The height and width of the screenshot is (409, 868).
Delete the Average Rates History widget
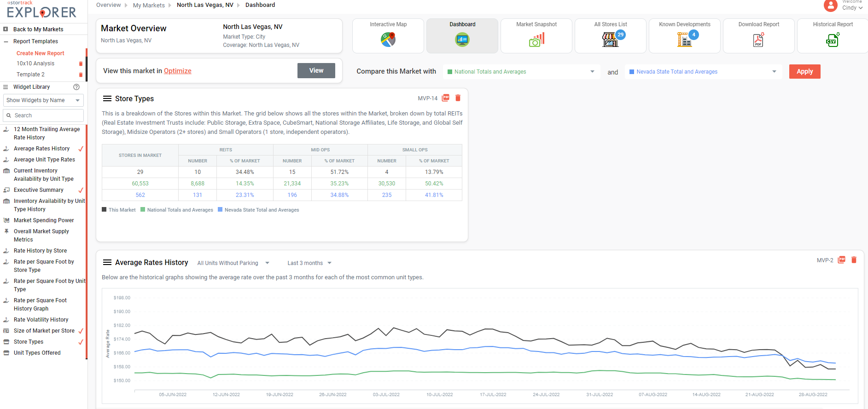(x=854, y=260)
